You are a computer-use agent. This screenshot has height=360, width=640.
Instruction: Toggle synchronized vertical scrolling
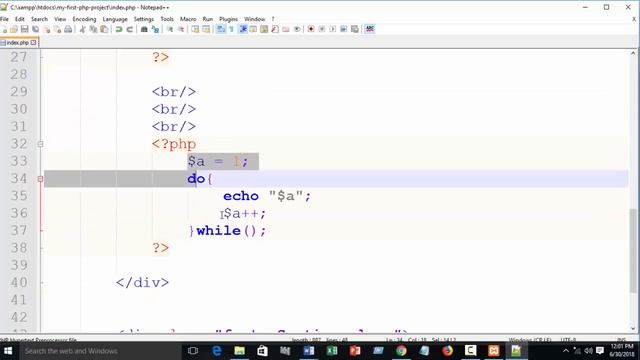(x=195, y=29)
